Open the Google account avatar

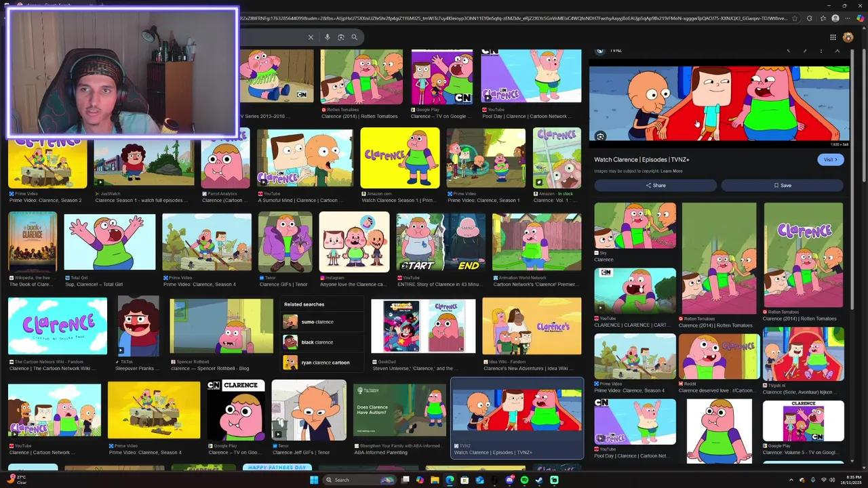848,37
